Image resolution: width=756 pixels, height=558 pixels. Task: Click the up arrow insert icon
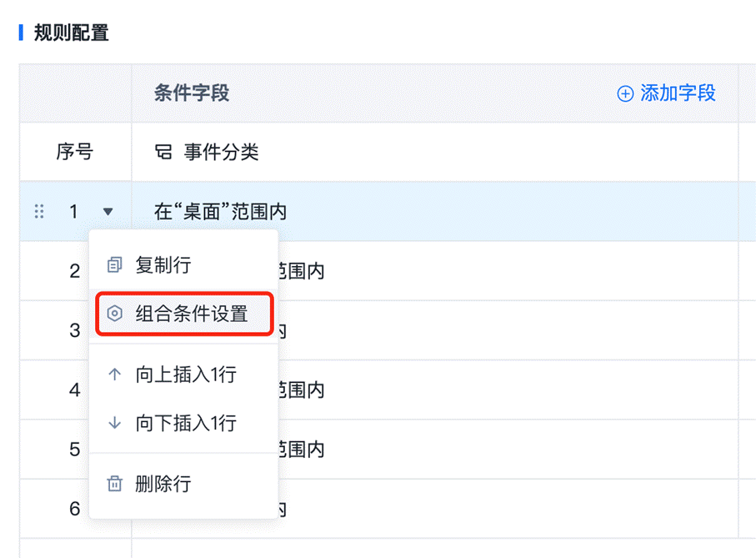click(x=114, y=375)
